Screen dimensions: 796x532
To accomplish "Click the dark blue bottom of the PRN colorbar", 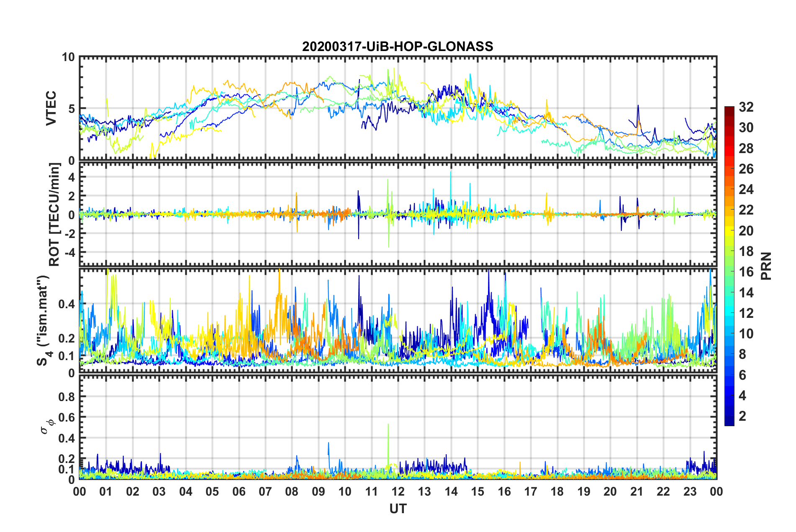I will (x=729, y=422).
